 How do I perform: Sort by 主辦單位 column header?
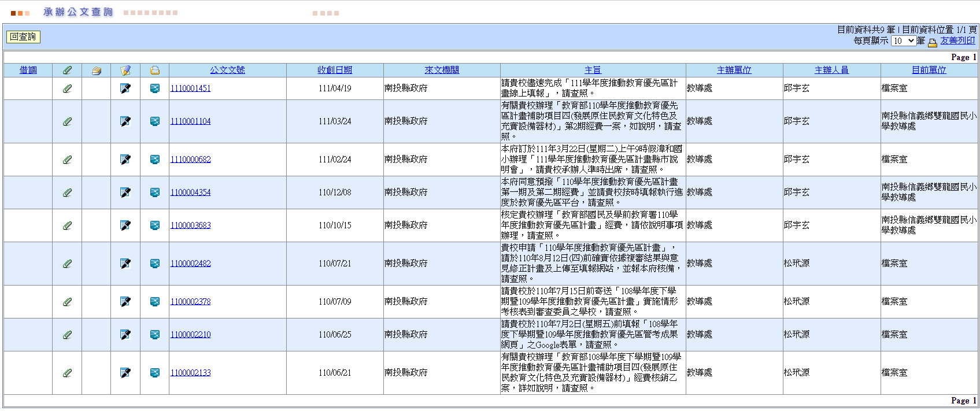[734, 70]
